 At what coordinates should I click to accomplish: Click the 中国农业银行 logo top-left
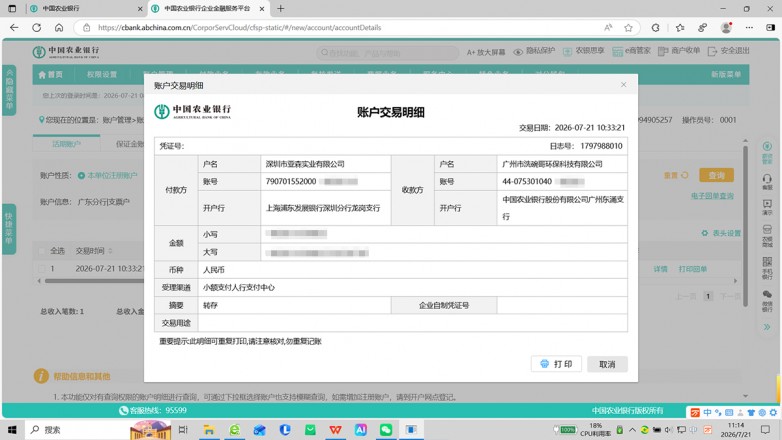[x=66, y=52]
